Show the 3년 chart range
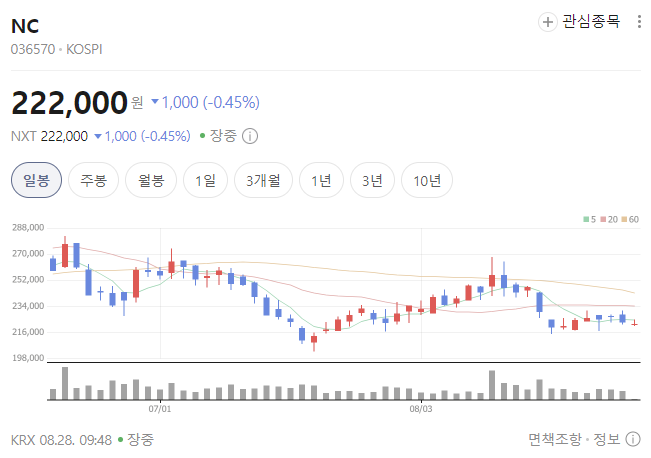 pos(372,180)
